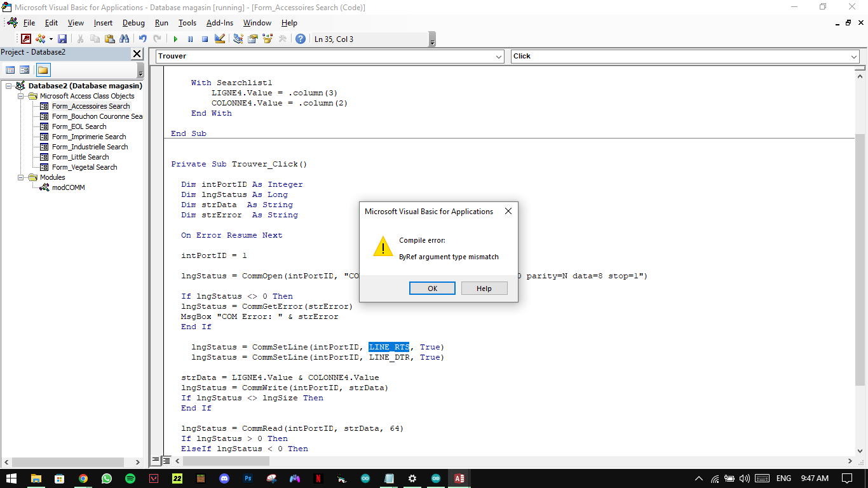Select Form_Little Search tree item

(80, 157)
